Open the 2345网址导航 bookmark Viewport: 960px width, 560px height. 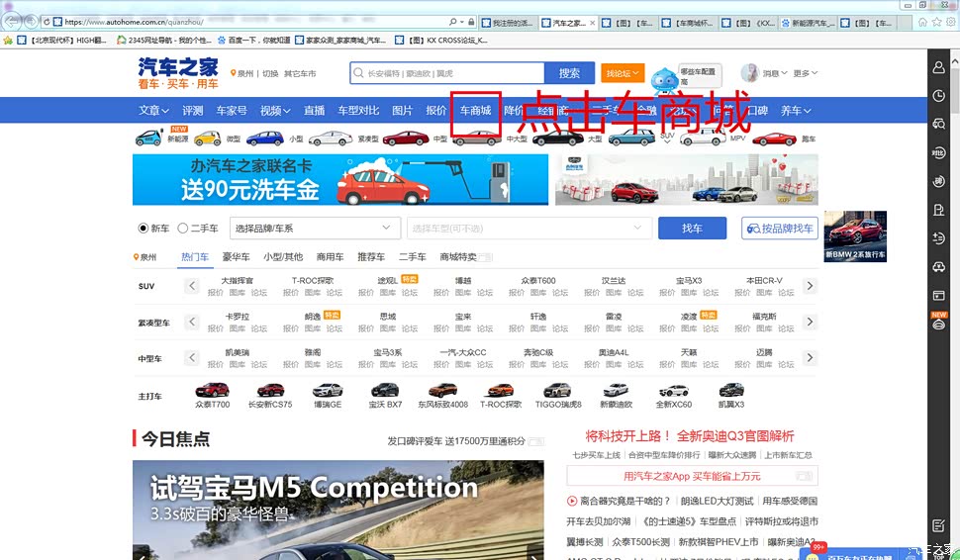[163, 41]
